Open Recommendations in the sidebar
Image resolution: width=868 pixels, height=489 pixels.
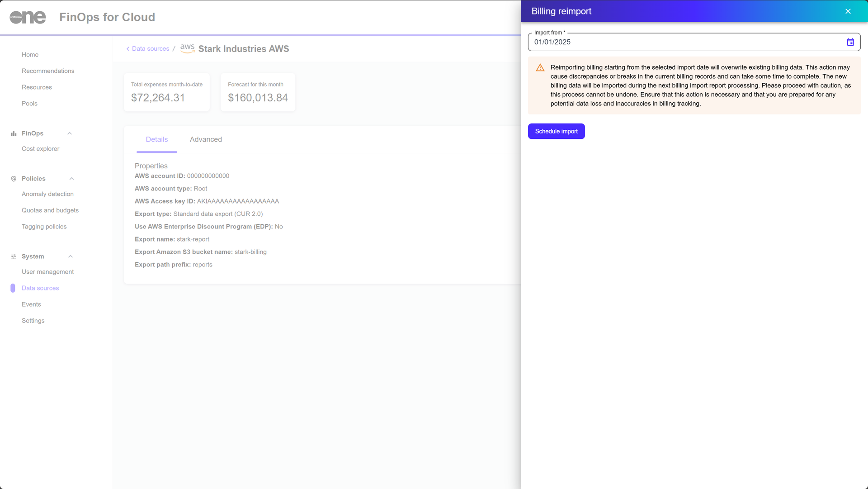pos(48,71)
